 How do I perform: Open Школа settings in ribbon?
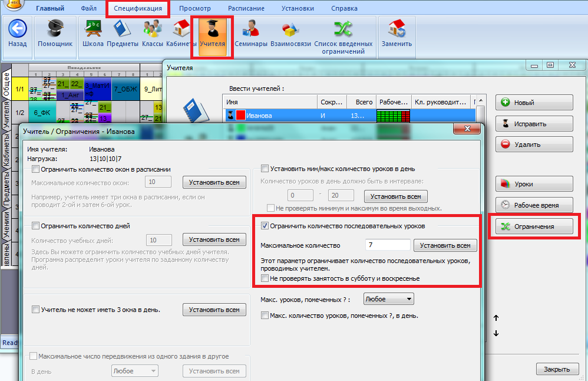(94, 29)
